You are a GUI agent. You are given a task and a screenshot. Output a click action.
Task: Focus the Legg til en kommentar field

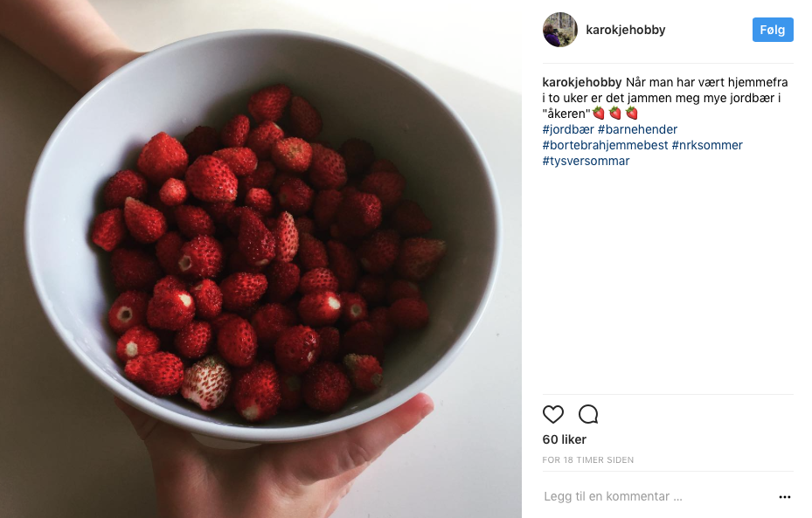tap(657, 497)
